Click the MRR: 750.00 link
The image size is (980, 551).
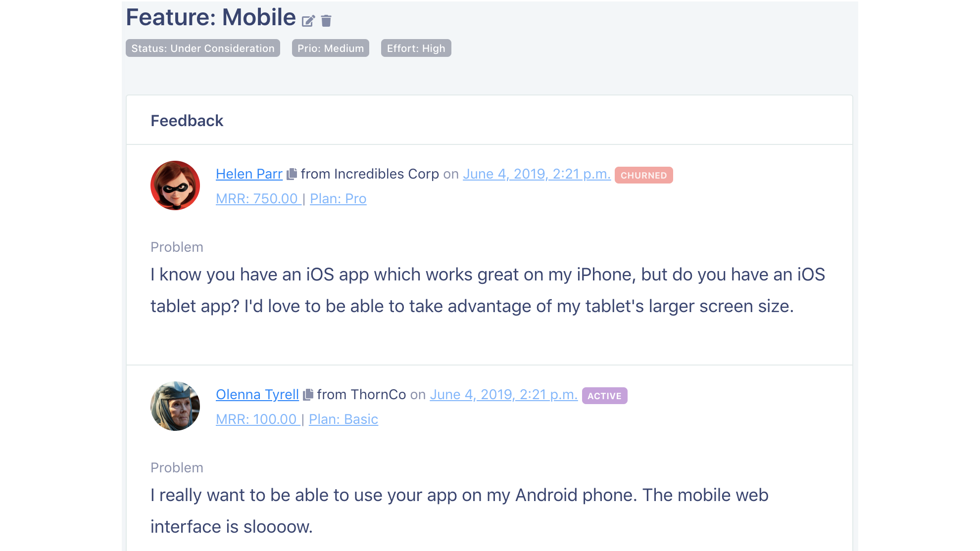tap(257, 199)
